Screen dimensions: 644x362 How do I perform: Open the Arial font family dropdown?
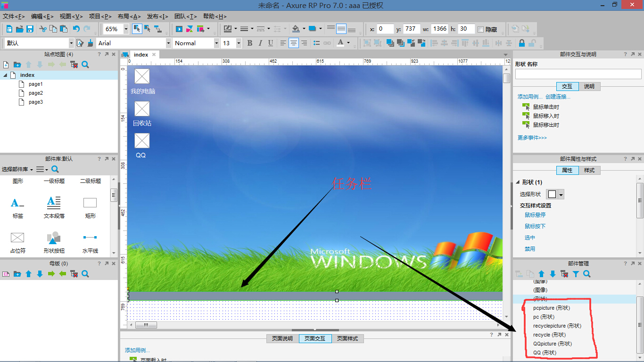pyautogui.click(x=168, y=43)
